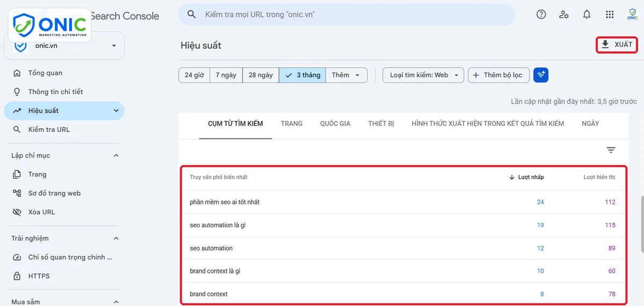Viewport: 644px width, 306px height.
Task: Click the 'seo automation' query row
Action: coord(402,248)
